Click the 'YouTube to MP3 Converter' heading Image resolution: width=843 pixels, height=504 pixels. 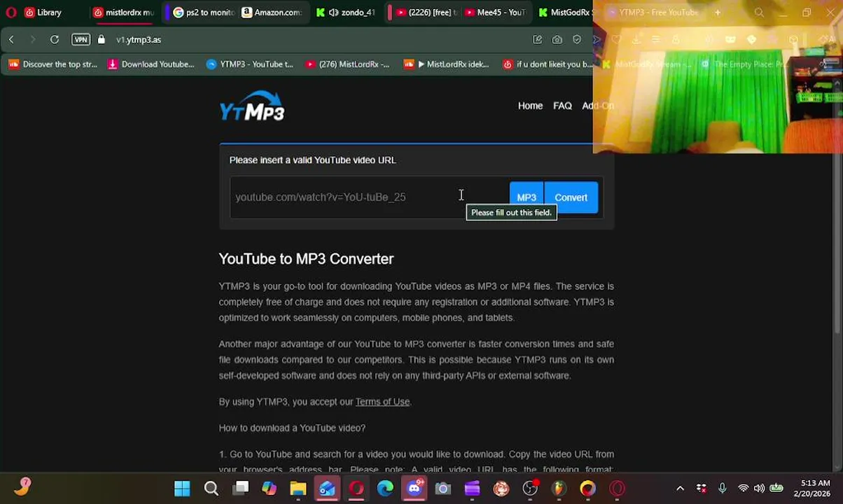[x=306, y=259]
